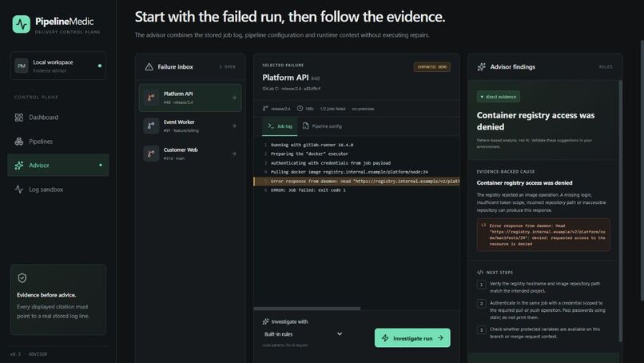Viewport: 644px width, 363px height.
Task: Click the Platform API branch icon in the inbox
Action: (151, 98)
